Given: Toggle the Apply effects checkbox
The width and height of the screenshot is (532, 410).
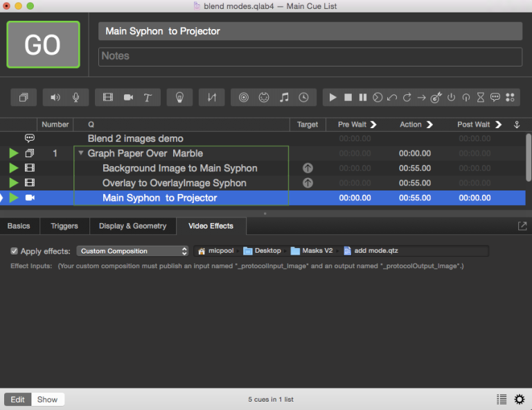Looking at the screenshot, I should tap(15, 251).
